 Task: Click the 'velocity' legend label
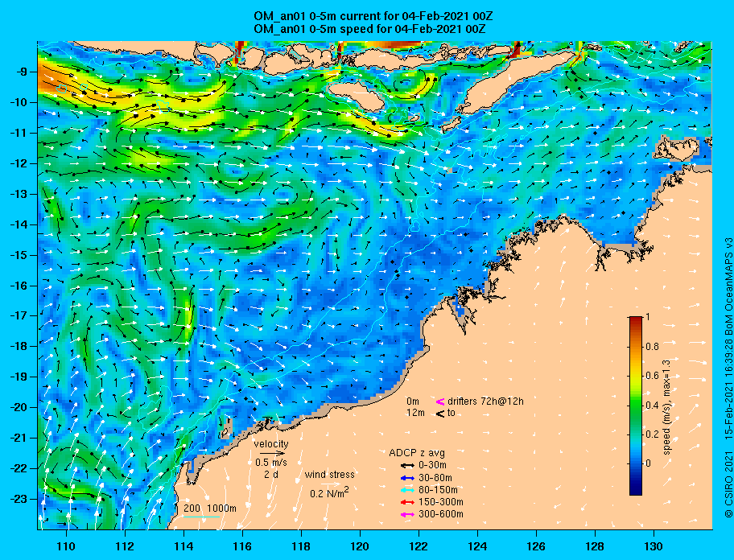click(x=271, y=444)
